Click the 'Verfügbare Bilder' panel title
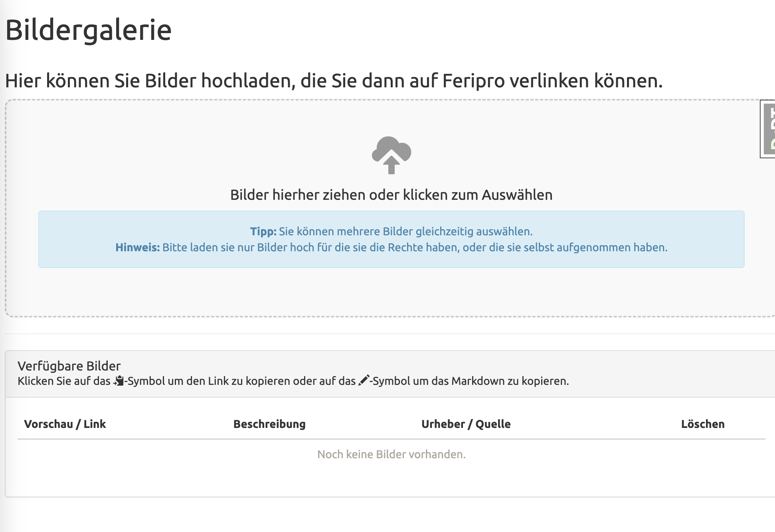 pyautogui.click(x=69, y=366)
